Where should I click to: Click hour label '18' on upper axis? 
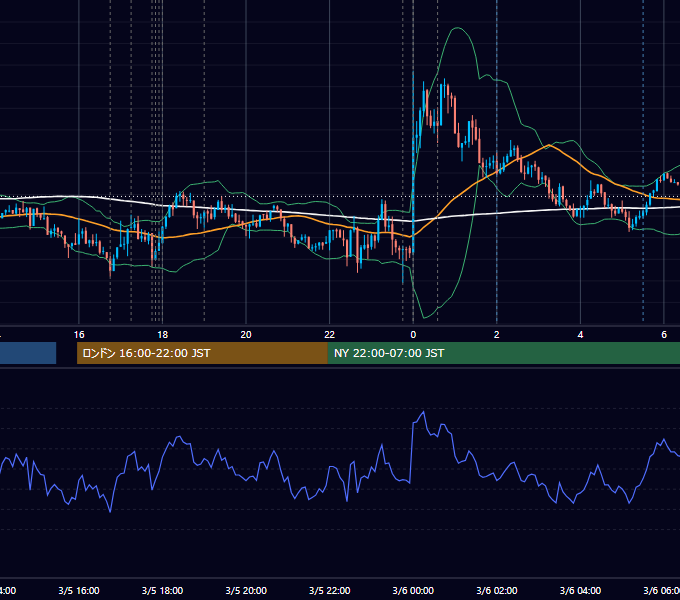click(x=162, y=335)
